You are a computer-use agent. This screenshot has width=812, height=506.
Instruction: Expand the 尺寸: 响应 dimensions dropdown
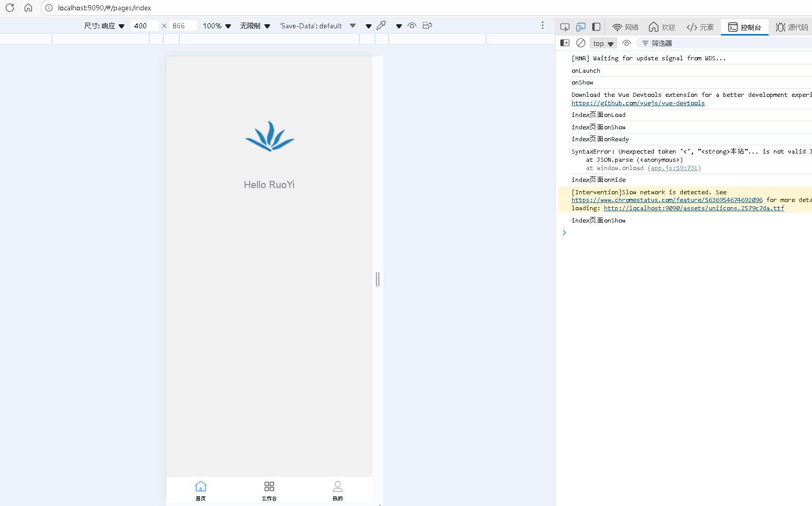[105, 26]
